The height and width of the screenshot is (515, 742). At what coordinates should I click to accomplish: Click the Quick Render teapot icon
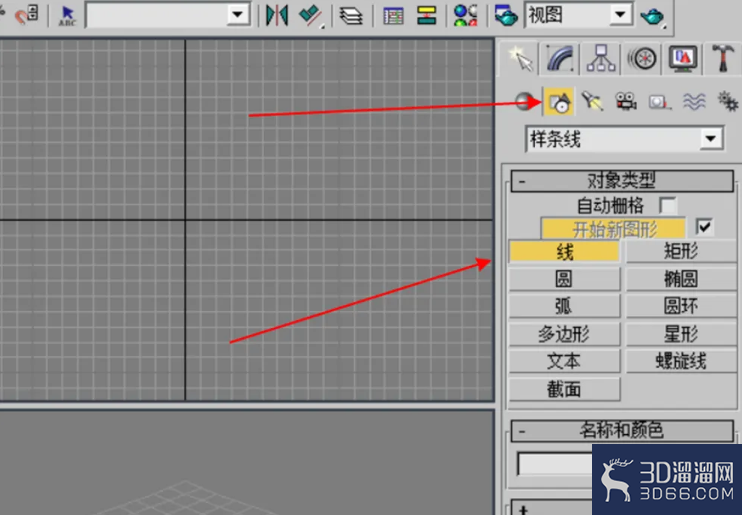(x=653, y=16)
